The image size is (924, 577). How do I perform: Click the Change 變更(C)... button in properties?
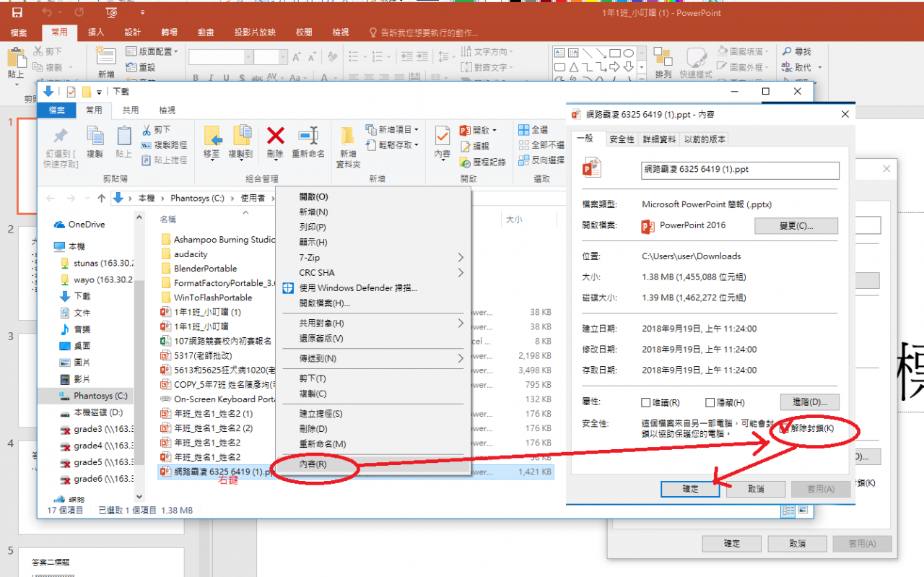pos(796,225)
